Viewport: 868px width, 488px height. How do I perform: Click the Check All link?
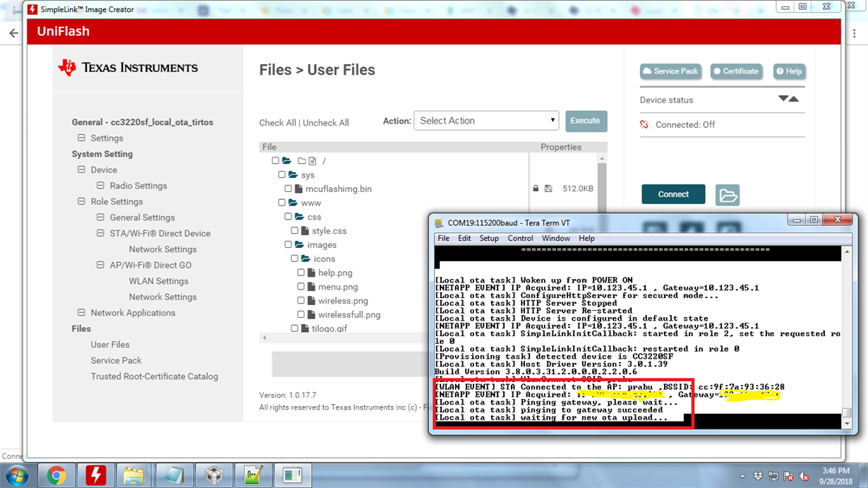pos(277,123)
